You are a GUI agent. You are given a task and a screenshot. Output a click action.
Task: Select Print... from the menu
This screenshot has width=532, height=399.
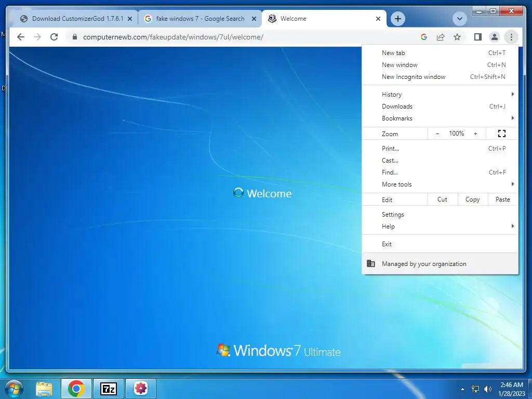click(x=440, y=148)
